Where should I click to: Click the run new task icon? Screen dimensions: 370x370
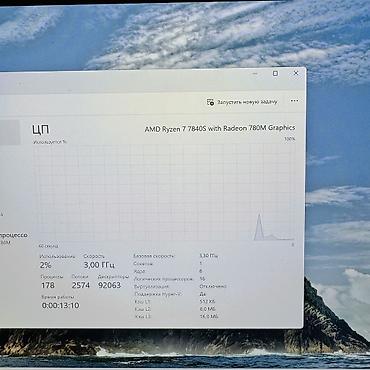[x=210, y=102]
